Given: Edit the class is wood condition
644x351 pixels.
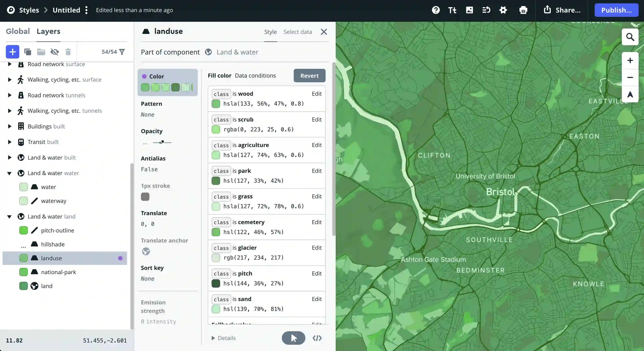Looking at the screenshot, I should (x=316, y=94).
